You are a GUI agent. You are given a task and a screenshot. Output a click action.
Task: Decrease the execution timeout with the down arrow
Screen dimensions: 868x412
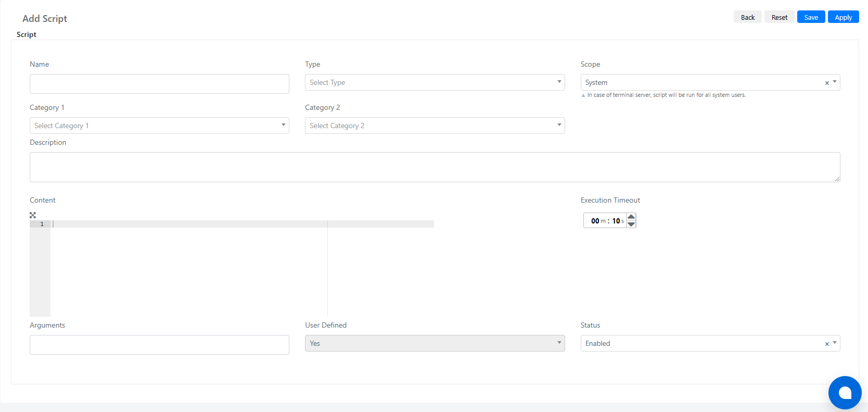click(x=631, y=224)
